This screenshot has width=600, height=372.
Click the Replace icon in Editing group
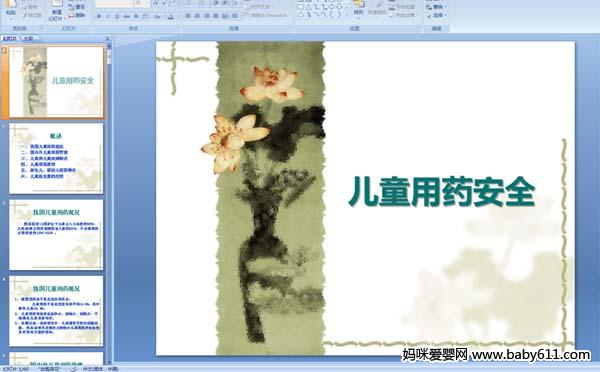click(436, 7)
